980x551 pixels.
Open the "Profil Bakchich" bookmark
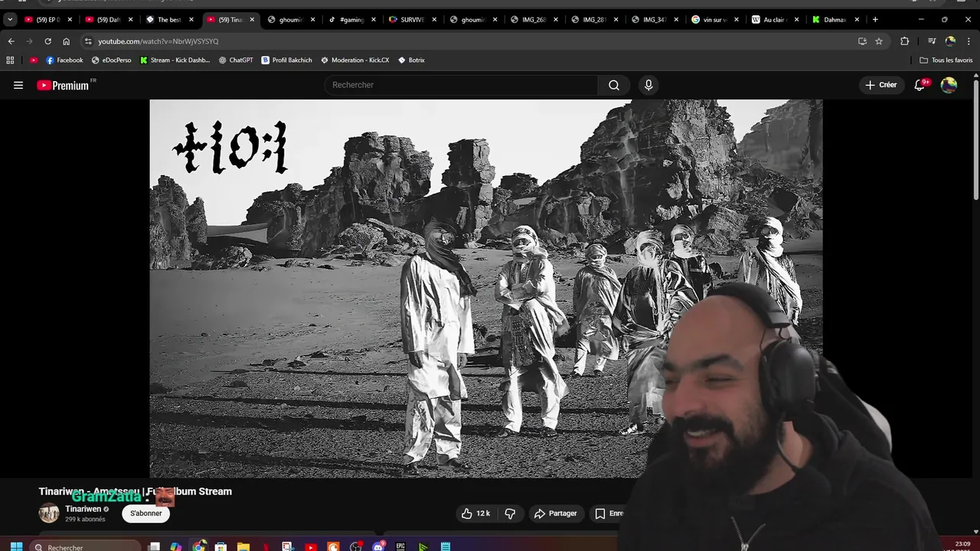286,60
